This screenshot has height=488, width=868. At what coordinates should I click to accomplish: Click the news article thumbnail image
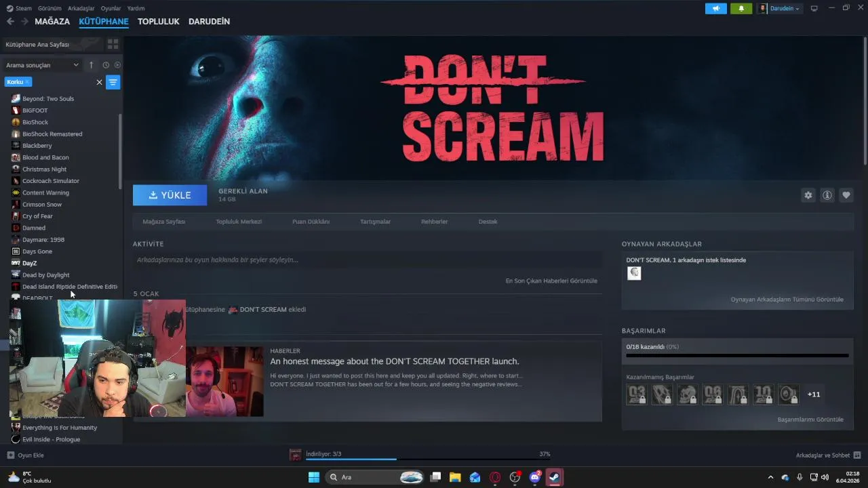(x=224, y=382)
